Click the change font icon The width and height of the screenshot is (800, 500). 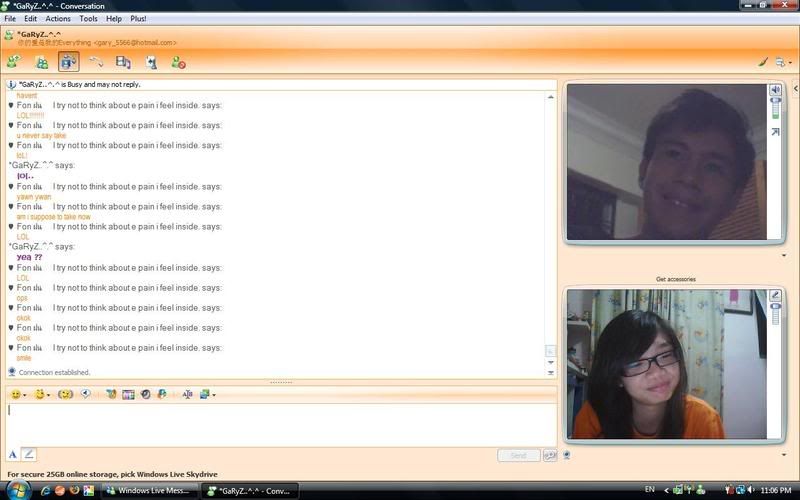point(187,394)
